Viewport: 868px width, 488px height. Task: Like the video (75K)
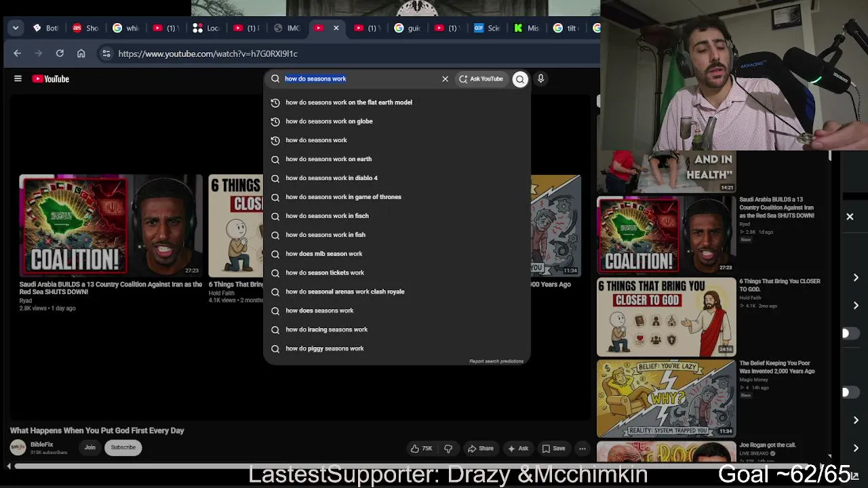coord(421,448)
